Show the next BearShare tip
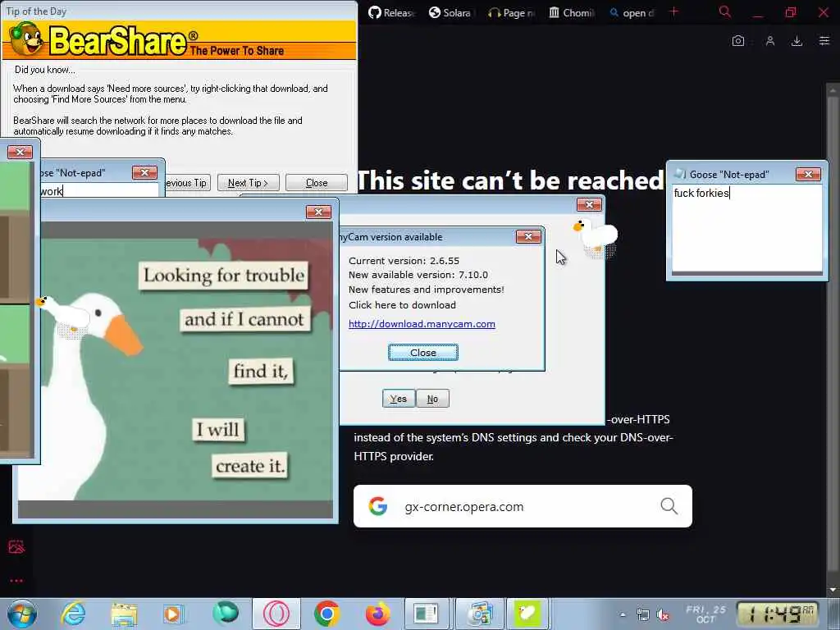The image size is (840, 630). (x=248, y=183)
